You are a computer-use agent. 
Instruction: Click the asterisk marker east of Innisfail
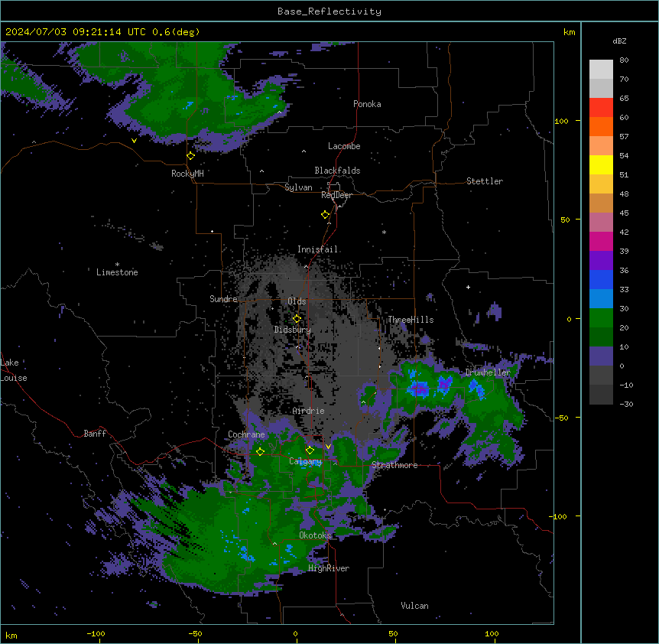(384, 233)
